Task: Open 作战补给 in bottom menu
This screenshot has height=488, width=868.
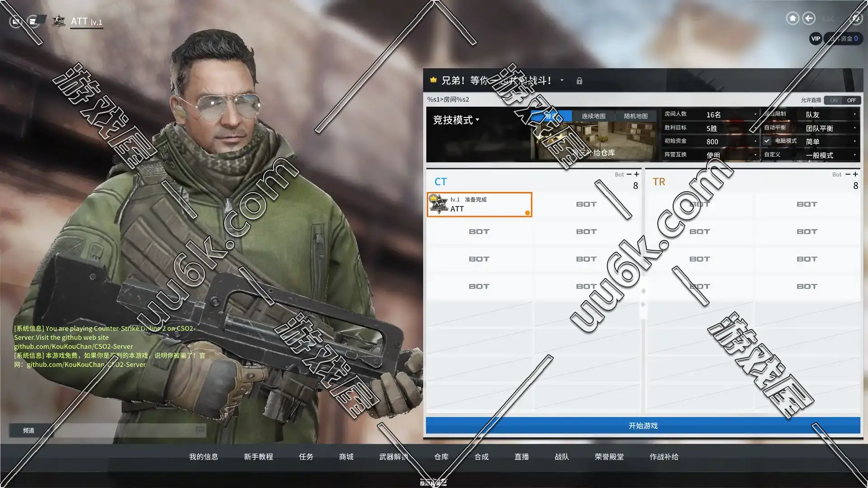Action: pyautogui.click(x=664, y=457)
